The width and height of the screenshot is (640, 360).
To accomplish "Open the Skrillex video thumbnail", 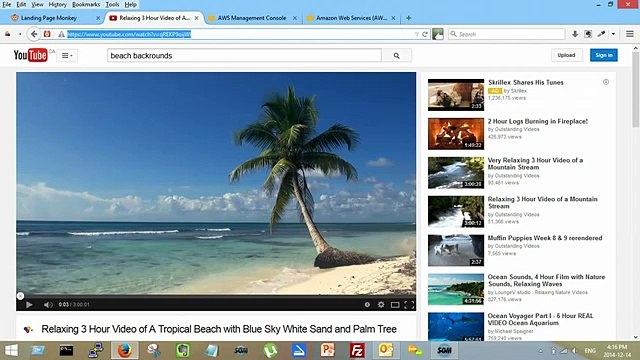I will (x=456, y=95).
